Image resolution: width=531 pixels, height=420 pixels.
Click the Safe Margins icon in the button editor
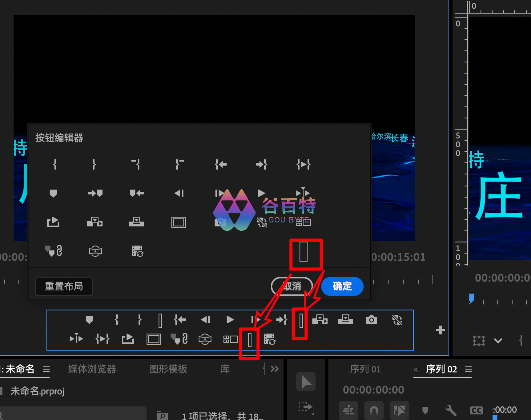coord(179,222)
